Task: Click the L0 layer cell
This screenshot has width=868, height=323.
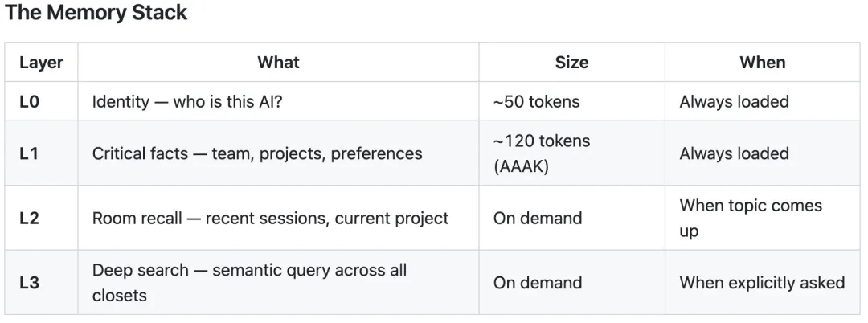Action: (x=30, y=102)
